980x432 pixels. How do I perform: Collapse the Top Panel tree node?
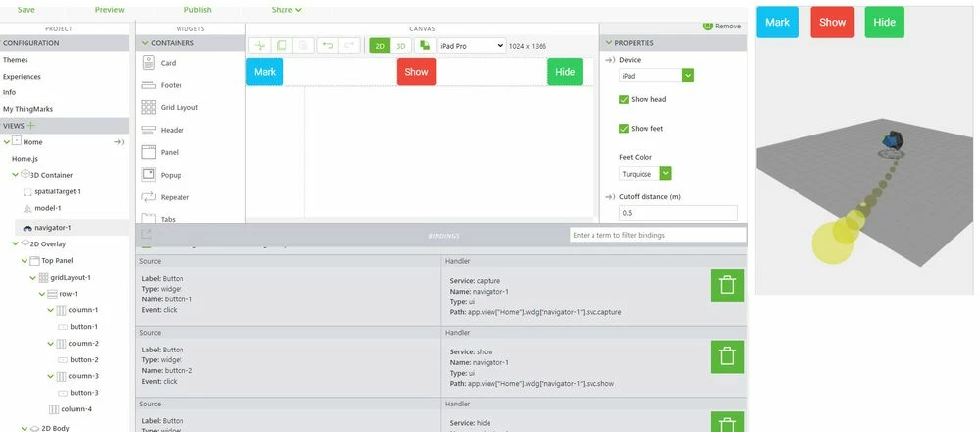coord(25,261)
